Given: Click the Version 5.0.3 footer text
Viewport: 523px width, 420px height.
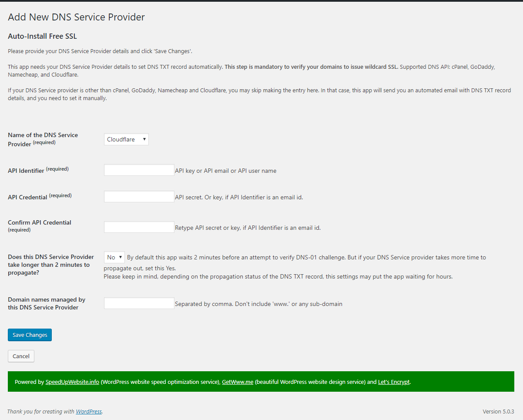Looking at the screenshot, I should click(498, 411).
